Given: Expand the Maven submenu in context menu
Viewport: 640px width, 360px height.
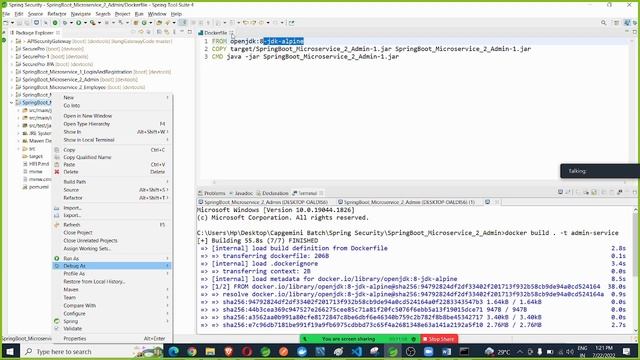Looking at the screenshot, I should coord(167,289).
